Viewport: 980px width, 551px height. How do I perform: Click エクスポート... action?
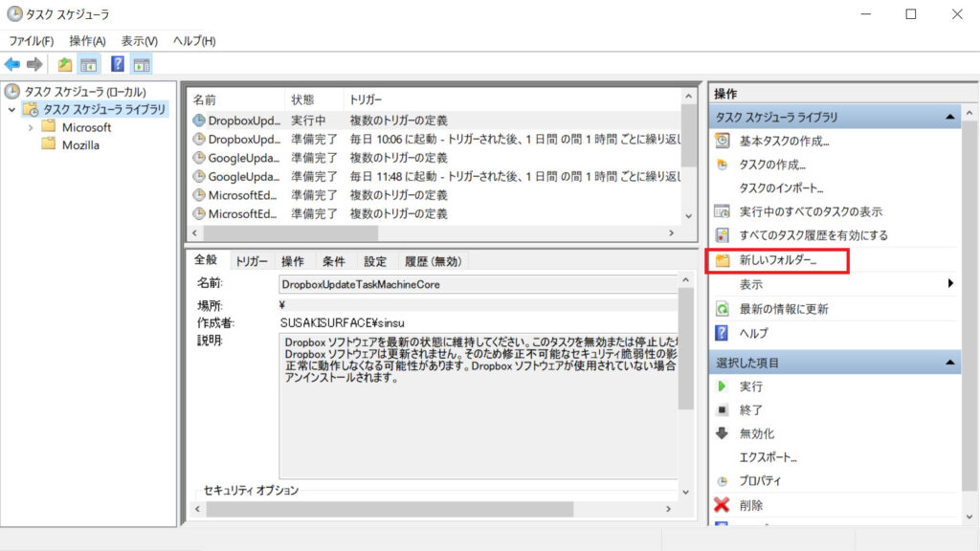(768, 457)
